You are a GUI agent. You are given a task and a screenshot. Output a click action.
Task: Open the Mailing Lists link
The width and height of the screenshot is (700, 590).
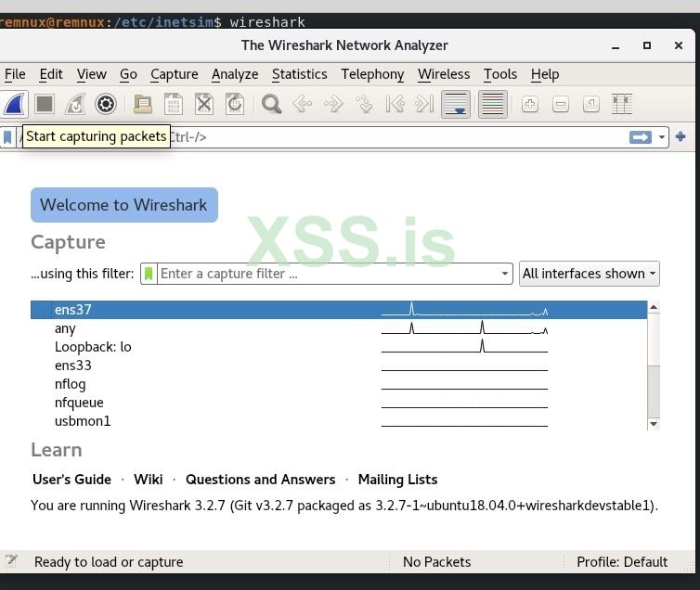pyautogui.click(x=397, y=480)
